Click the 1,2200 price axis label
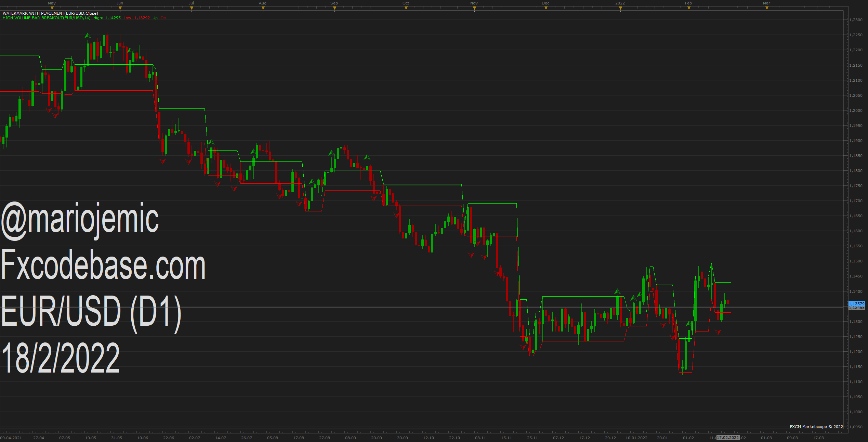This screenshot has height=442, width=868. [x=856, y=50]
